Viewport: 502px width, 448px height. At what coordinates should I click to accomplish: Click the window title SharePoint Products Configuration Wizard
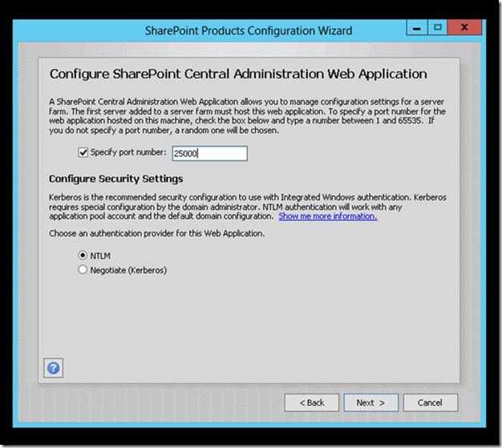coord(249,30)
